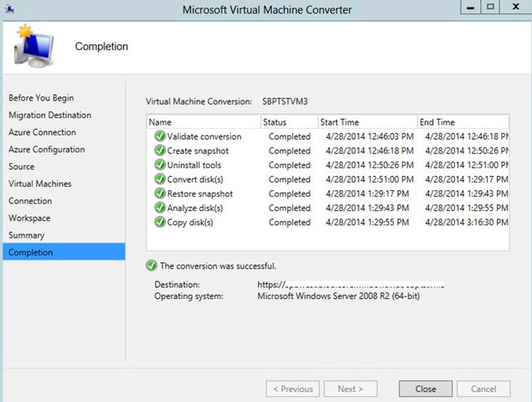Click the Previous button
Image resolution: width=532 pixels, height=402 pixels.
(292, 389)
